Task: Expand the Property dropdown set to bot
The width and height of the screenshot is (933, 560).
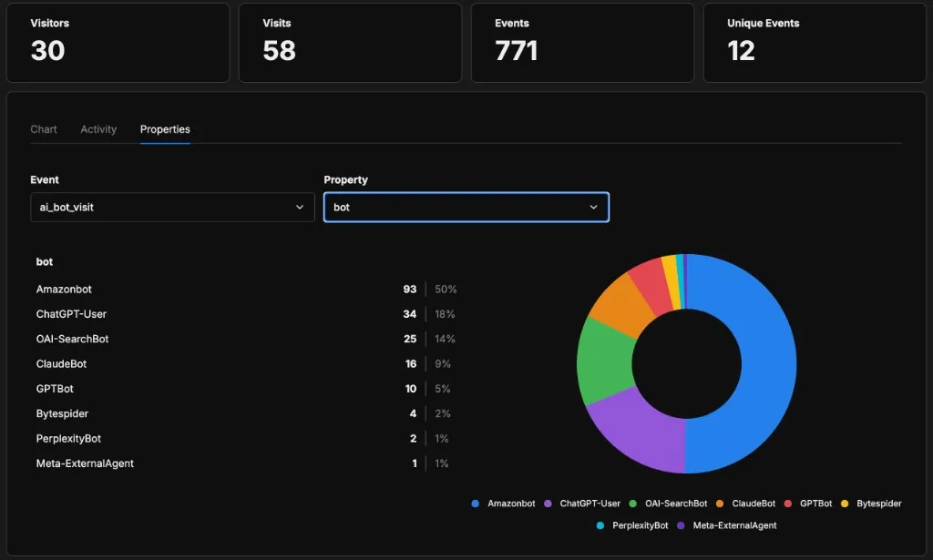Action: pyautogui.click(x=466, y=207)
